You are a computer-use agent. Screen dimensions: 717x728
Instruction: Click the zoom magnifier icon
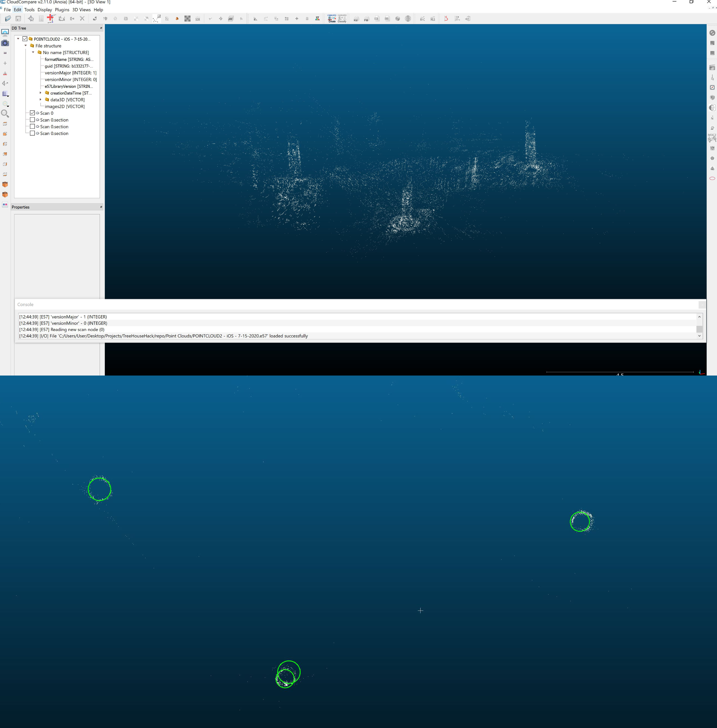(5, 113)
